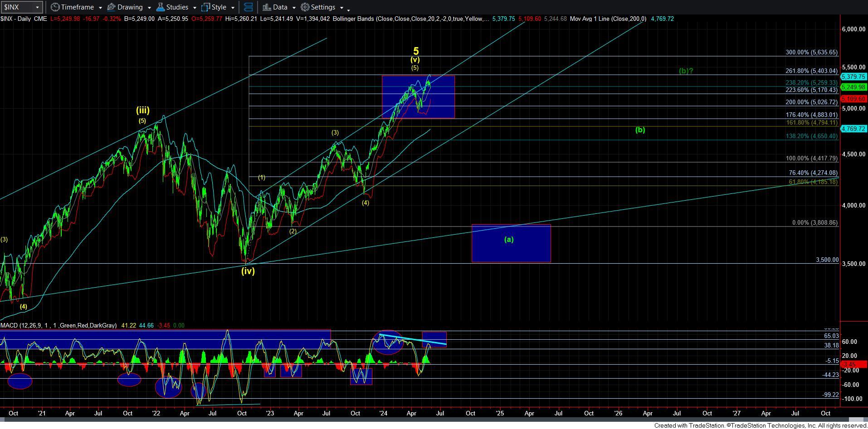This screenshot has height=429, width=868.
Task: Open the toolbar overflow arrow after Settings
Action: tap(348, 9)
